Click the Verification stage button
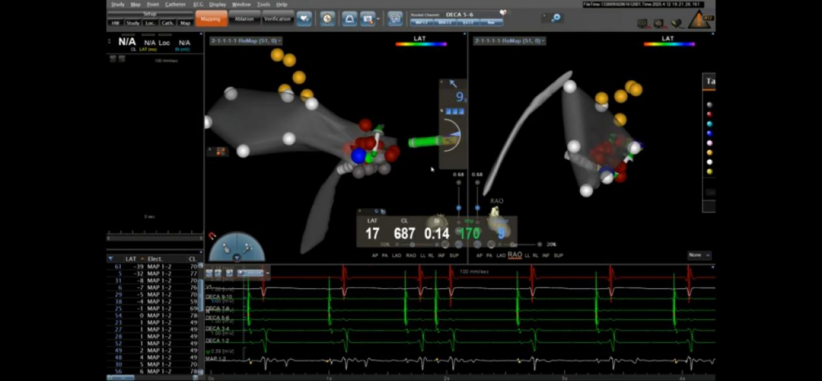 [x=278, y=19]
